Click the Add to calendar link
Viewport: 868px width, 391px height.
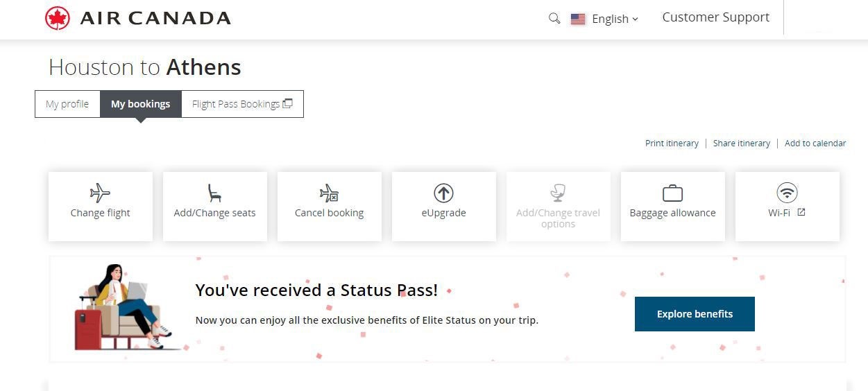click(x=815, y=144)
